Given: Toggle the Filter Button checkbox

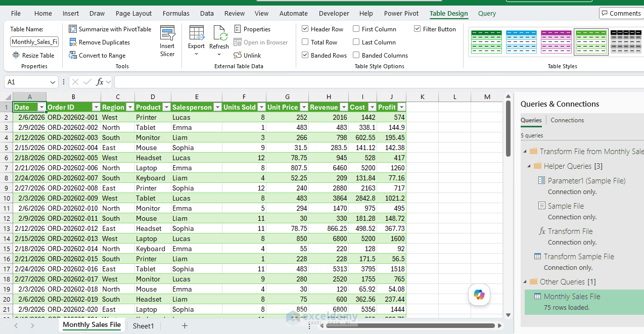Looking at the screenshot, I should tap(418, 29).
